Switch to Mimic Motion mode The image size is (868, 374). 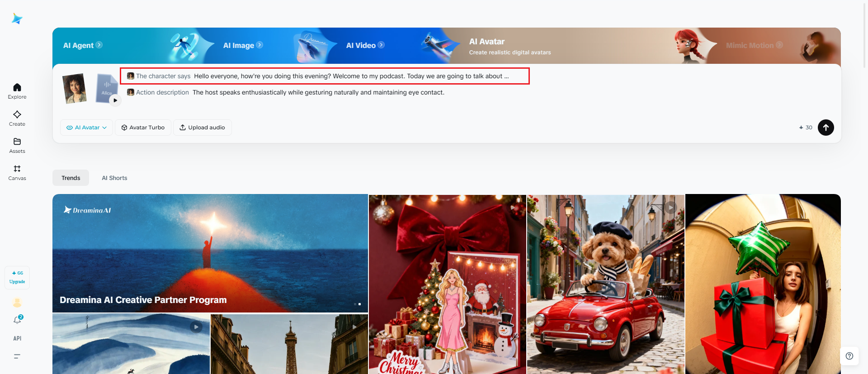tap(754, 45)
